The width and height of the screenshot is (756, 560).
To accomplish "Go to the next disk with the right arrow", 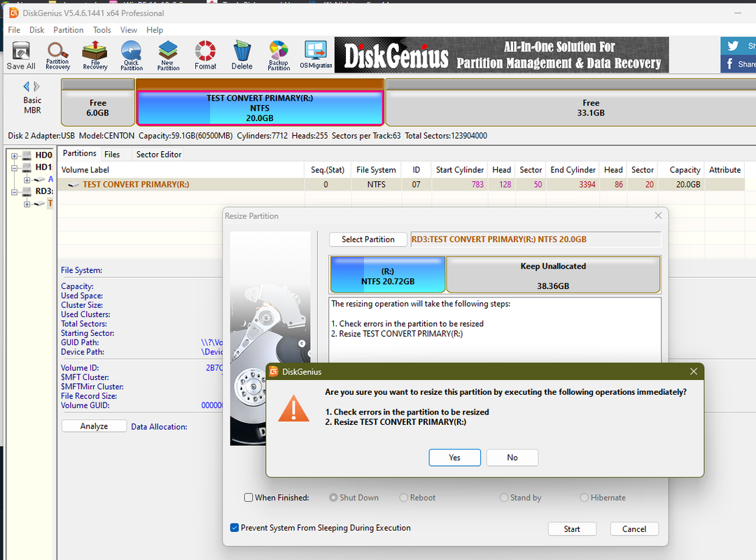I will point(36,86).
